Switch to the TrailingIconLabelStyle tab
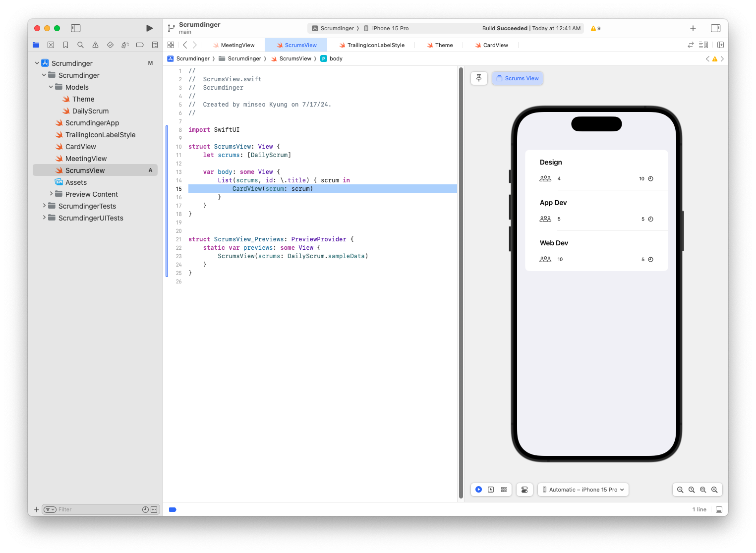The height and width of the screenshot is (553, 756). click(372, 45)
